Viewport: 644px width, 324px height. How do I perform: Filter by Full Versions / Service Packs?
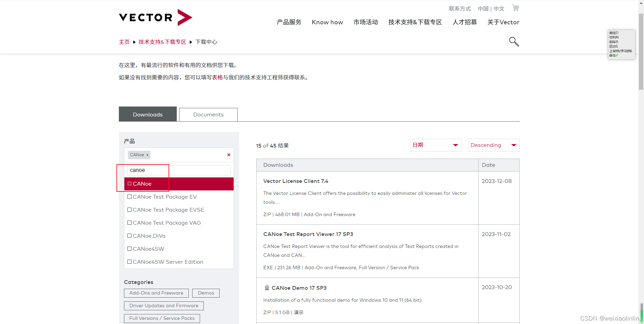pyautogui.click(x=162, y=319)
